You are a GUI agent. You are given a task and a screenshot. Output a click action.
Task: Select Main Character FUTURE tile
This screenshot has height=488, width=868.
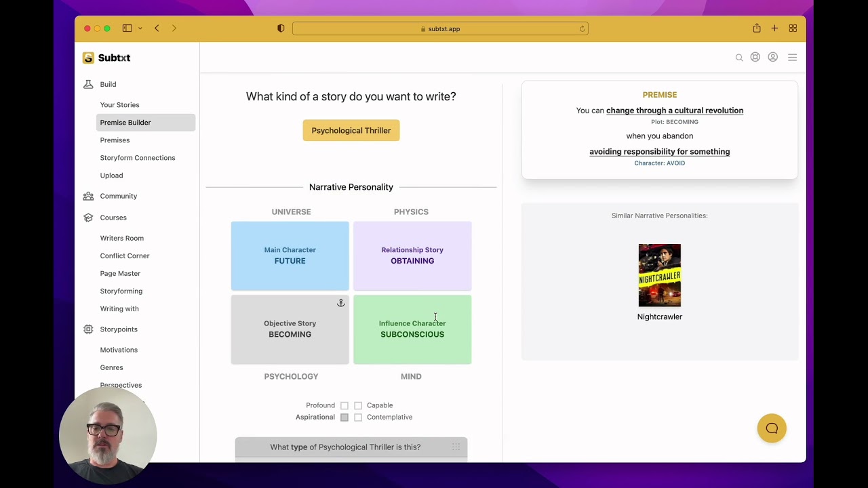tap(290, 256)
